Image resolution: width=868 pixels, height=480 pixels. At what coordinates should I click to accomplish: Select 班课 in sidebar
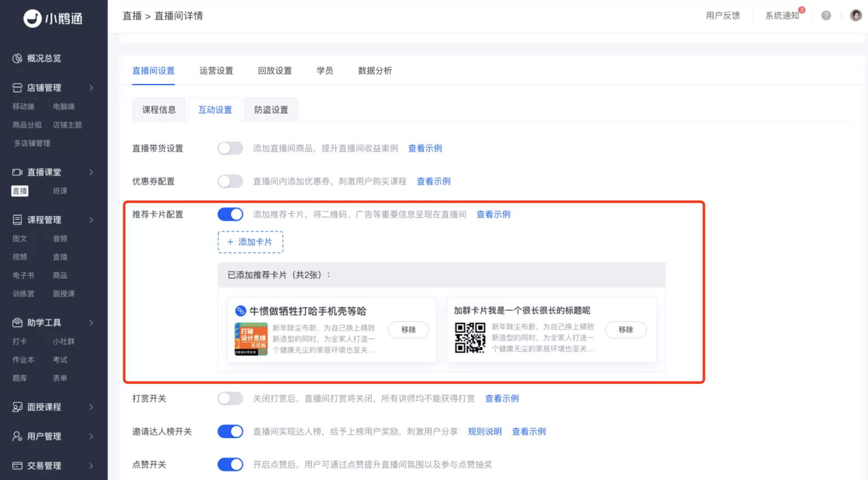tap(60, 191)
